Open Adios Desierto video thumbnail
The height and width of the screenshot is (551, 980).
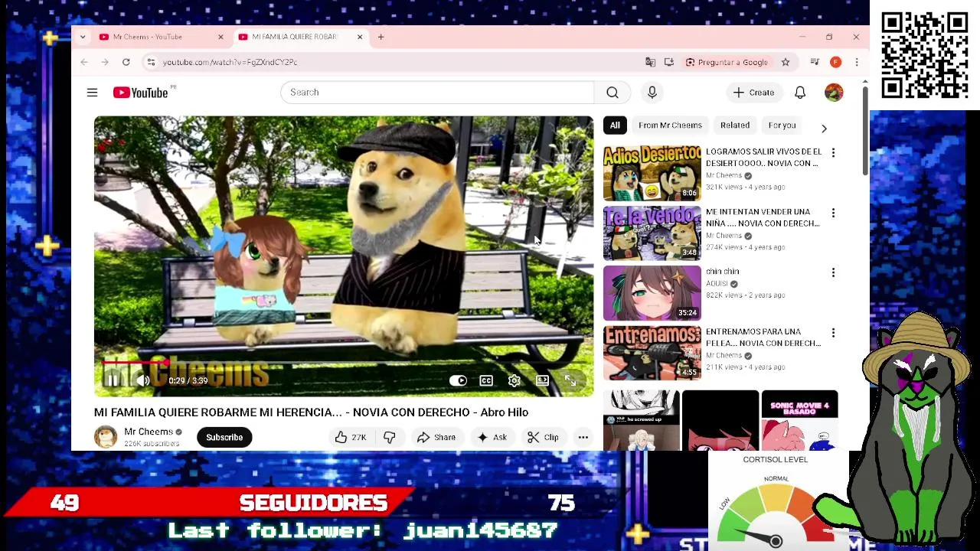pyautogui.click(x=652, y=173)
